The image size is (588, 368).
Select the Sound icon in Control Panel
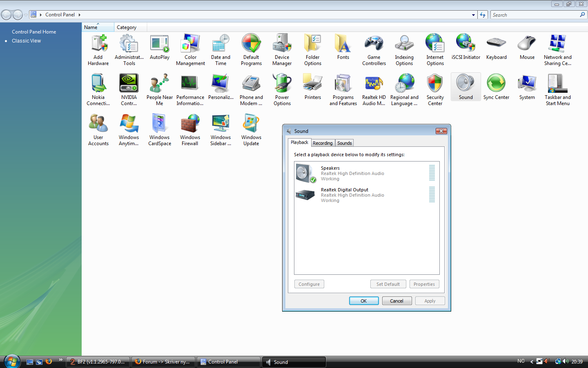[x=465, y=87]
